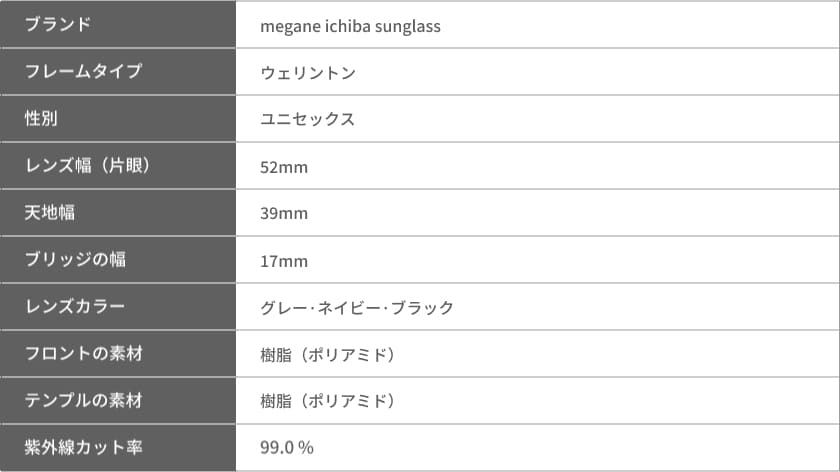Image resolution: width=840 pixels, height=472 pixels.
Task: Select the ユニセックス value
Action: (x=308, y=118)
